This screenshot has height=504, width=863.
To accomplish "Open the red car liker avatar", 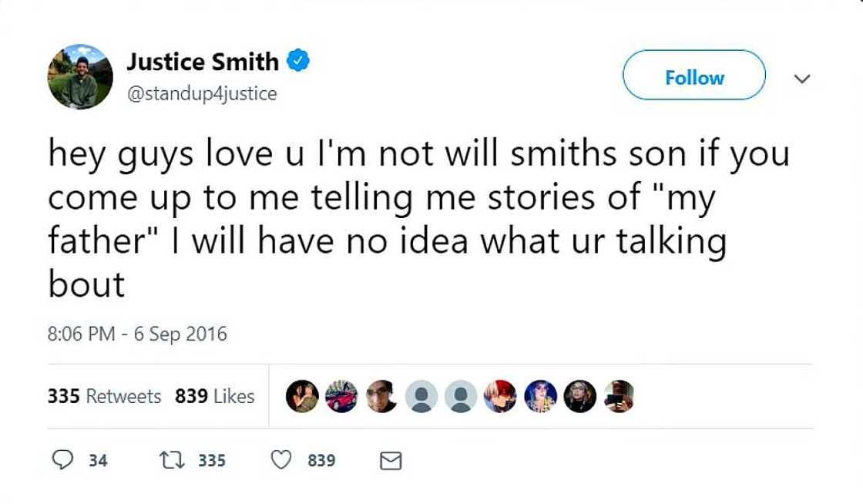I will (x=341, y=396).
